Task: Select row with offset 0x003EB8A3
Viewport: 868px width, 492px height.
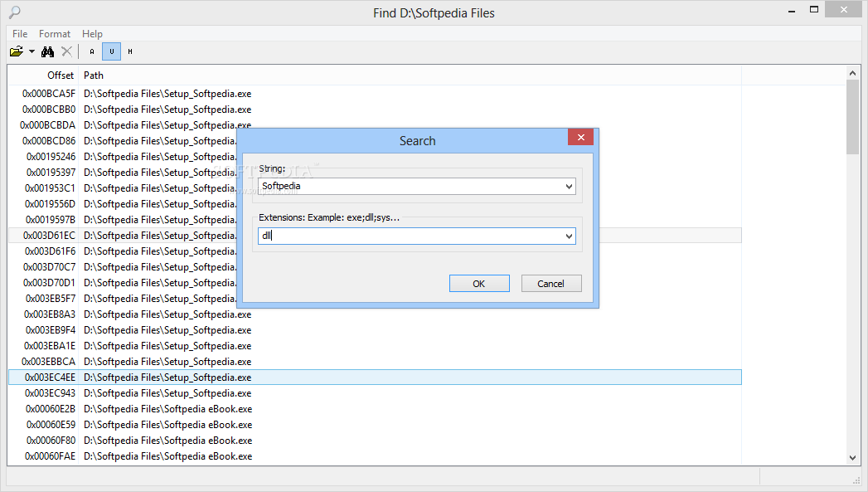Action: point(375,314)
